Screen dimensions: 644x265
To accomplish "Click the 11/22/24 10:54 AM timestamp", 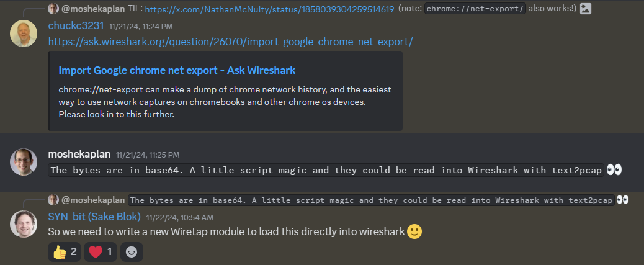I will coord(180,217).
